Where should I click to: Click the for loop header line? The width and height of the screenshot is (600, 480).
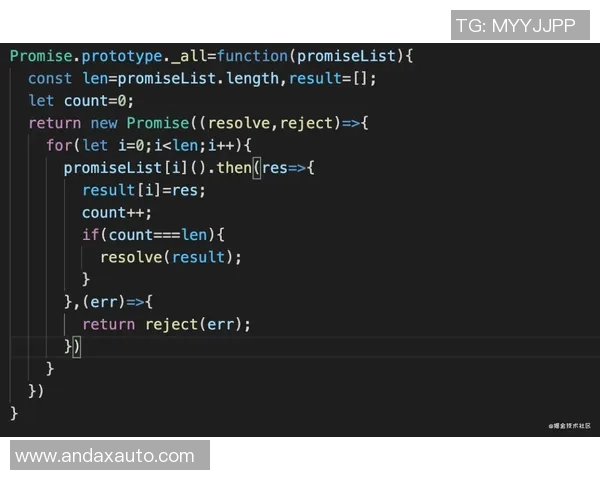[149, 145]
